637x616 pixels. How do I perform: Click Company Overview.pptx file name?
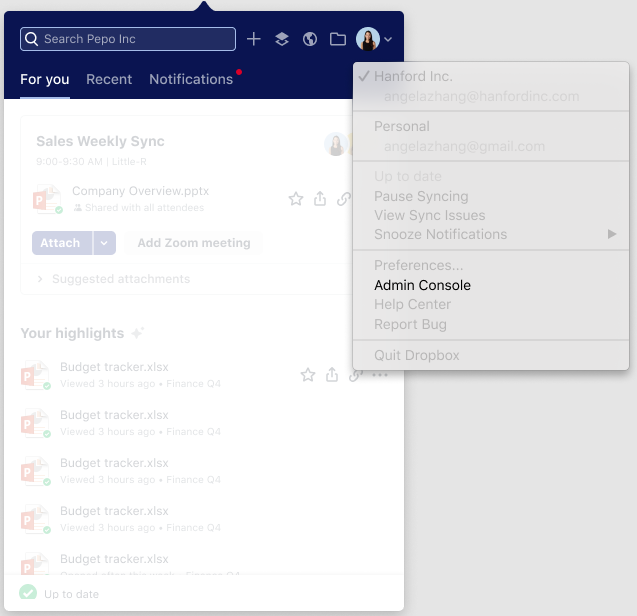click(x=140, y=191)
